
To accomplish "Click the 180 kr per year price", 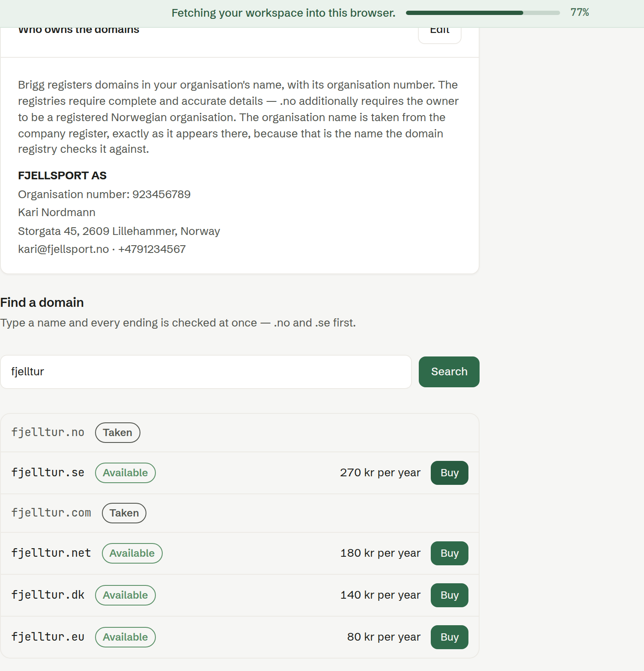I will (380, 553).
